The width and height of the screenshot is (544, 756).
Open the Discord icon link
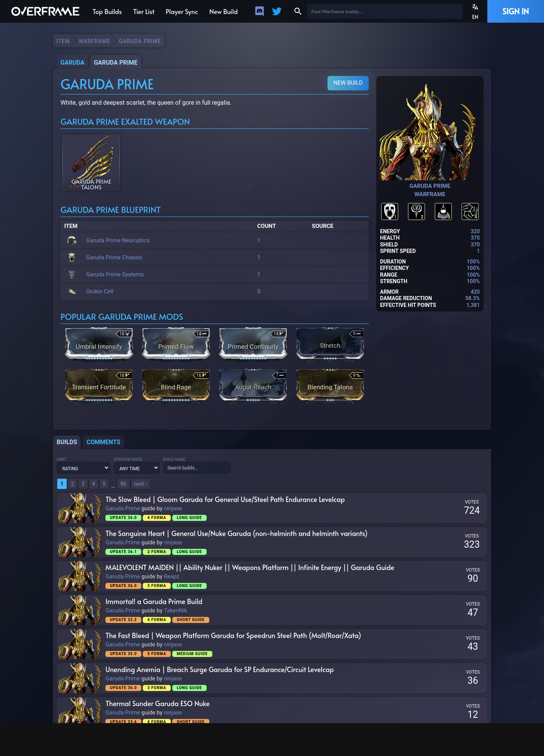(259, 11)
